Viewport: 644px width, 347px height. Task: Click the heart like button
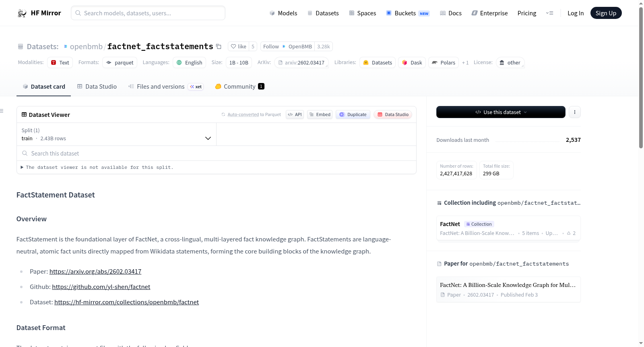[239, 46]
